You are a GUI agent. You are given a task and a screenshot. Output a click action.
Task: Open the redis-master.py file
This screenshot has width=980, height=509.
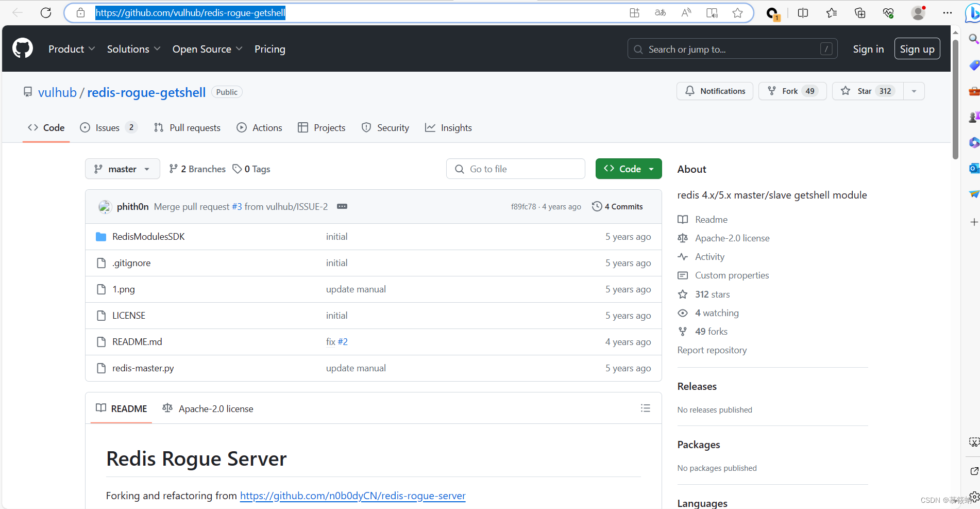143,368
